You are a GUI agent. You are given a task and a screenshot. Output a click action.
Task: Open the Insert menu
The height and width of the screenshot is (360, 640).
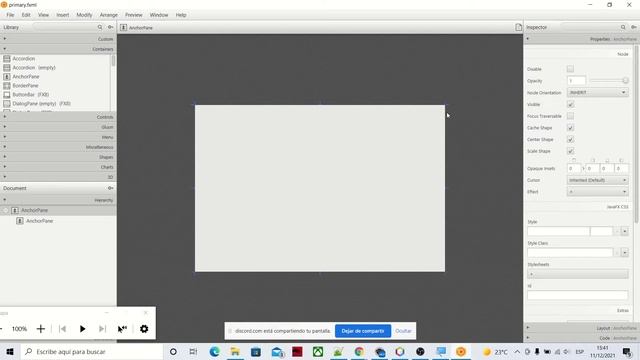pyautogui.click(x=63, y=15)
